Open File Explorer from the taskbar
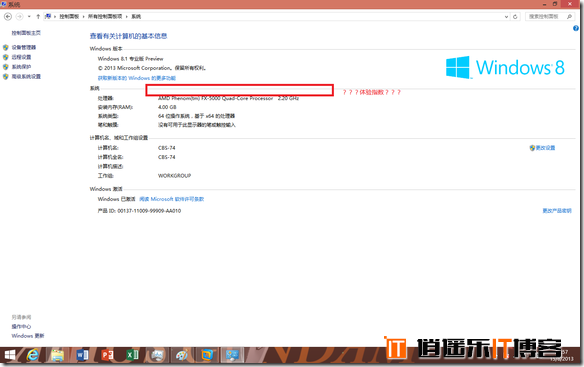This screenshot has width=584, height=367. 58,355
